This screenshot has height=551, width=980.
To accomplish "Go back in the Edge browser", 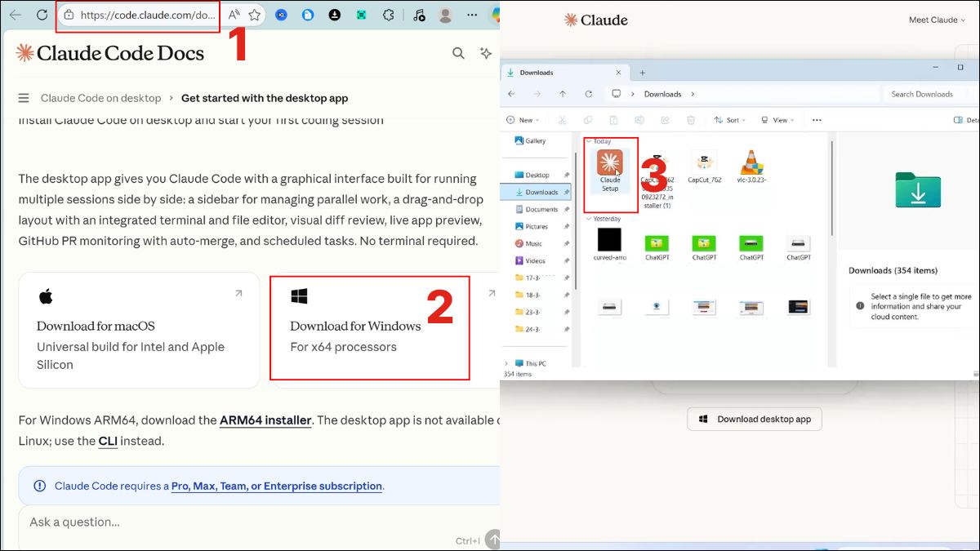I will [16, 15].
